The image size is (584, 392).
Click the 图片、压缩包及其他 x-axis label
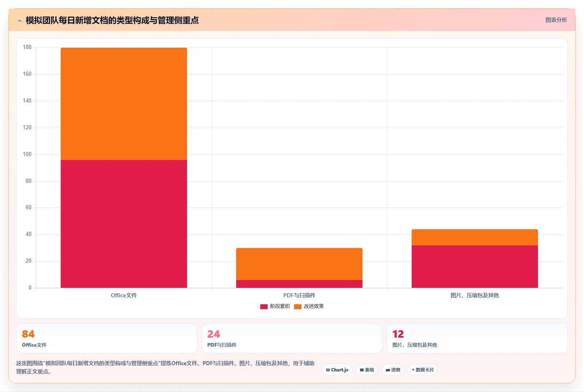coord(475,295)
